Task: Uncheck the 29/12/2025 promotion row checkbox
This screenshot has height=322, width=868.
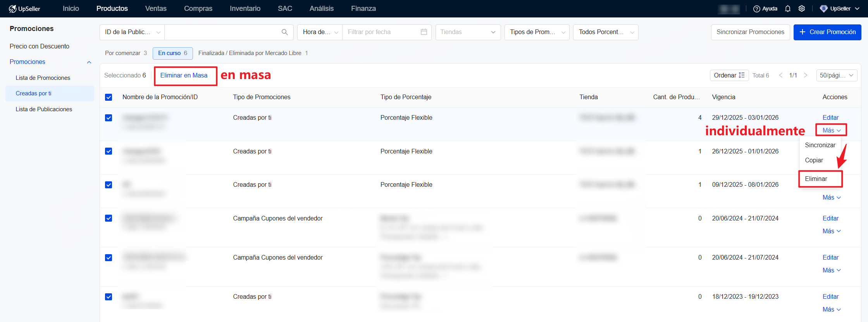Action: [109, 118]
